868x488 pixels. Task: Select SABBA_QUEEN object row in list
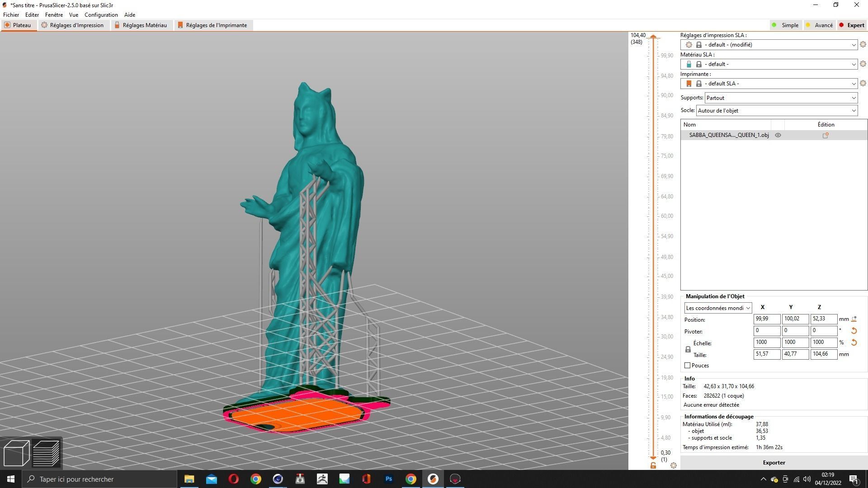pyautogui.click(x=774, y=135)
